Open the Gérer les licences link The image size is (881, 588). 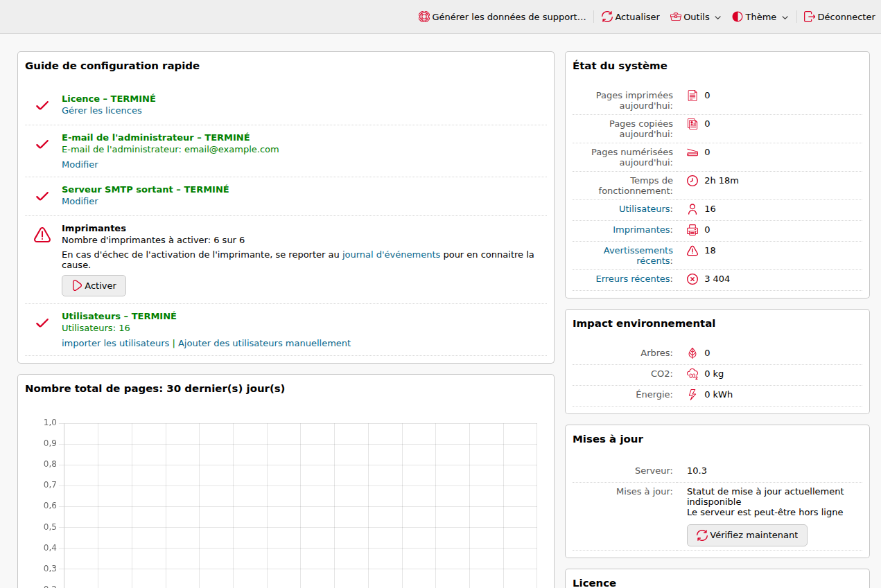(x=102, y=111)
